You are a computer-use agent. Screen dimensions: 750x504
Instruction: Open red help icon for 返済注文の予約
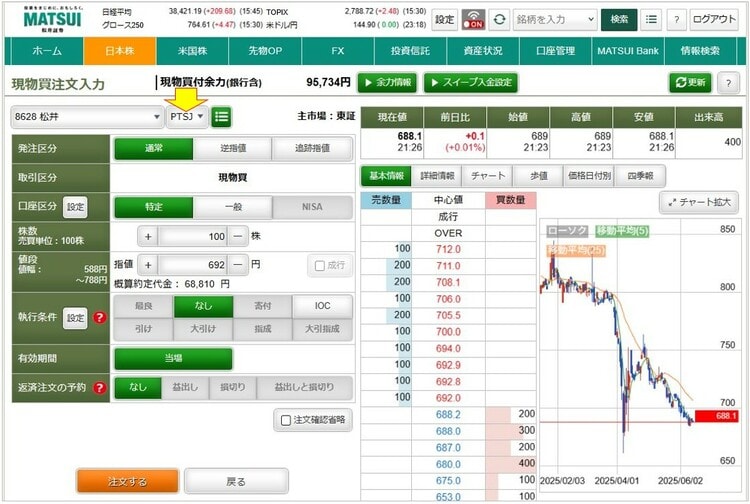click(99, 387)
